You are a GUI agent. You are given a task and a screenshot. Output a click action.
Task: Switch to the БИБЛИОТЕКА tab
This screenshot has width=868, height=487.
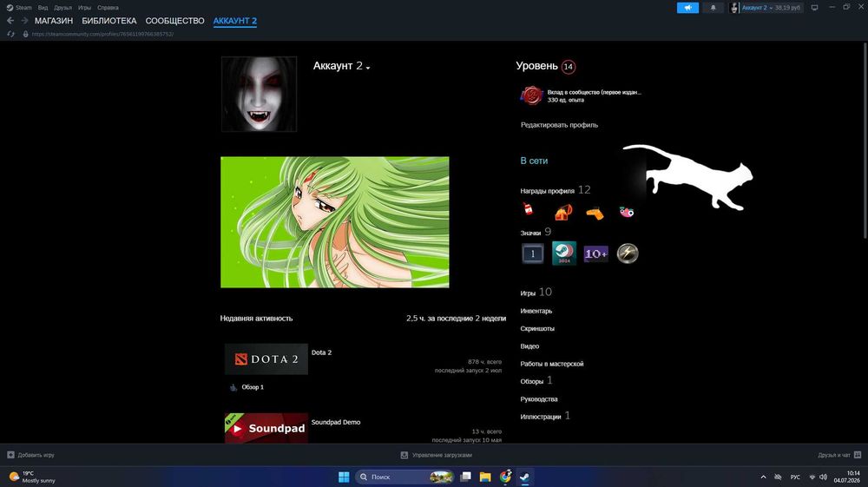pyautogui.click(x=109, y=21)
